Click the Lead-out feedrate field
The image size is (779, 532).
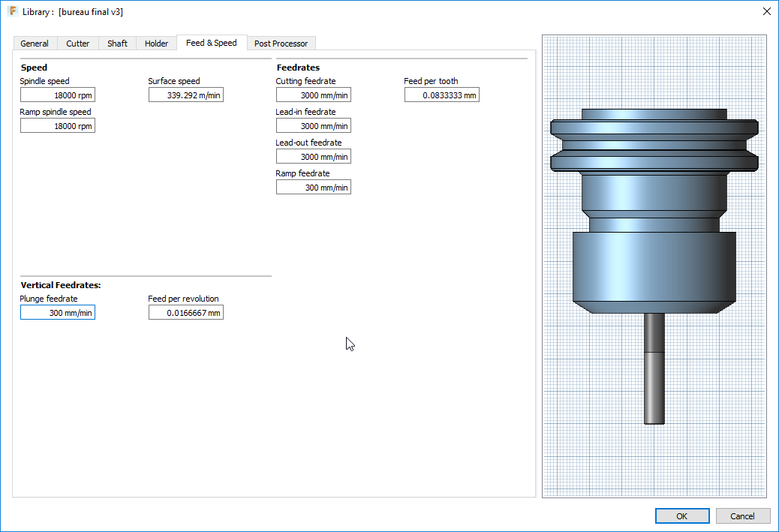314,157
